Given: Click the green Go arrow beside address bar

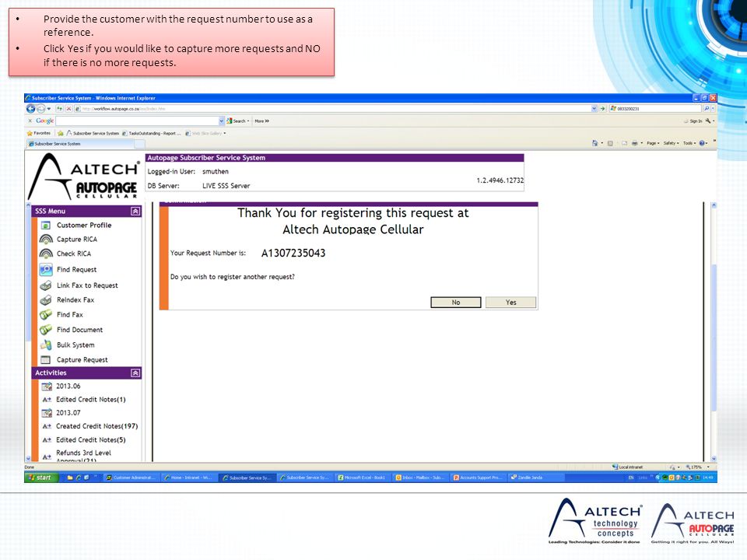Looking at the screenshot, I should [602, 109].
